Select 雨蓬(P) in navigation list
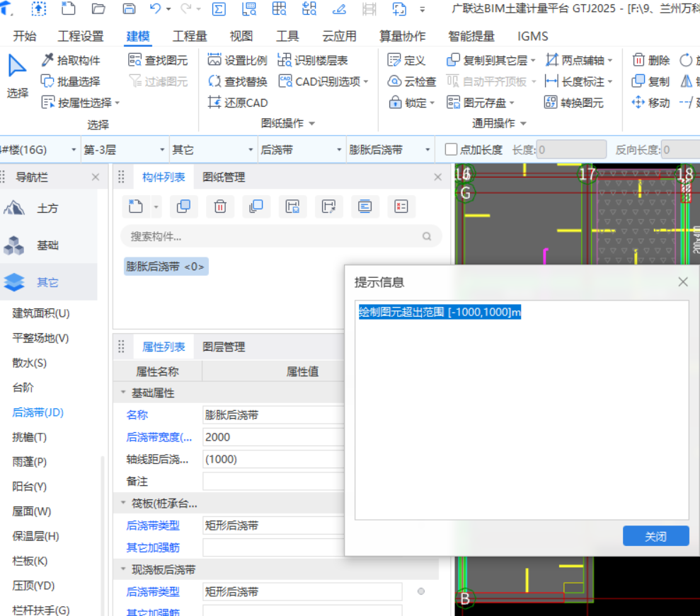The width and height of the screenshot is (700, 616). point(30,462)
